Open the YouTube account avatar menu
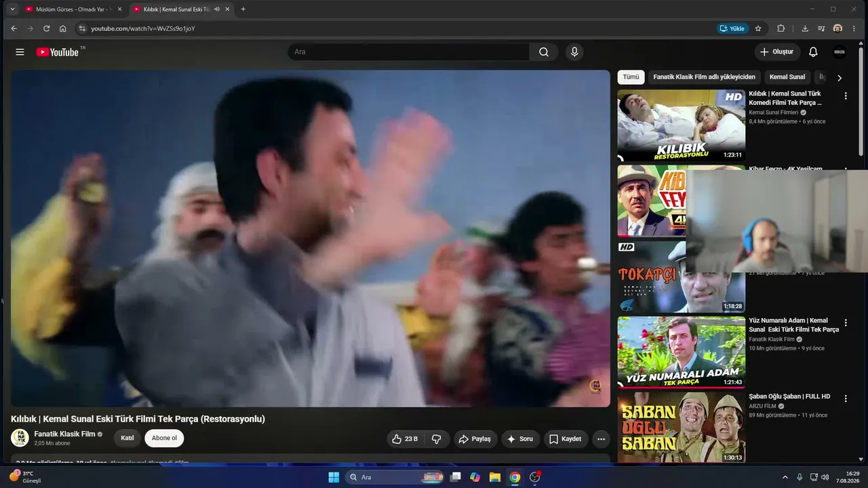Image resolution: width=868 pixels, height=488 pixels. (x=840, y=52)
